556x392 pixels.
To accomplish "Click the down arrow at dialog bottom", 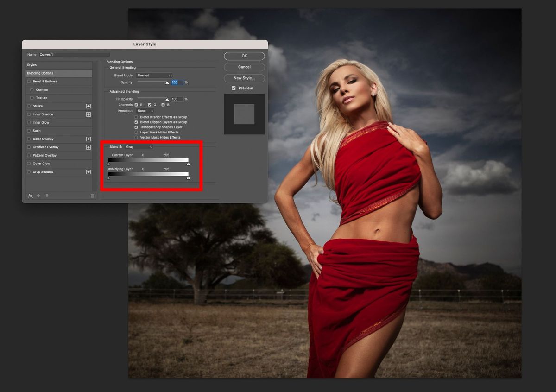I will pyautogui.click(x=47, y=195).
